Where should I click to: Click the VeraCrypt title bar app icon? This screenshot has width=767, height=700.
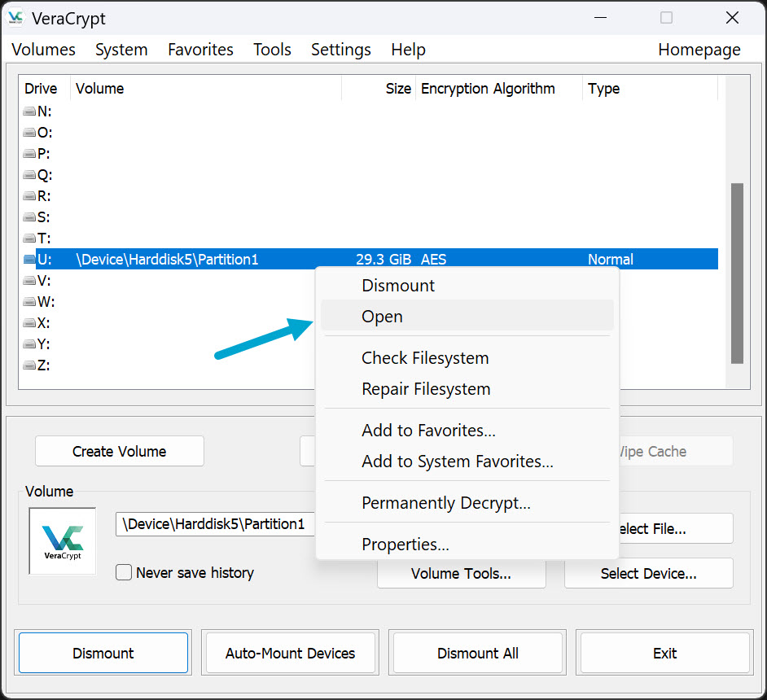tap(16, 18)
